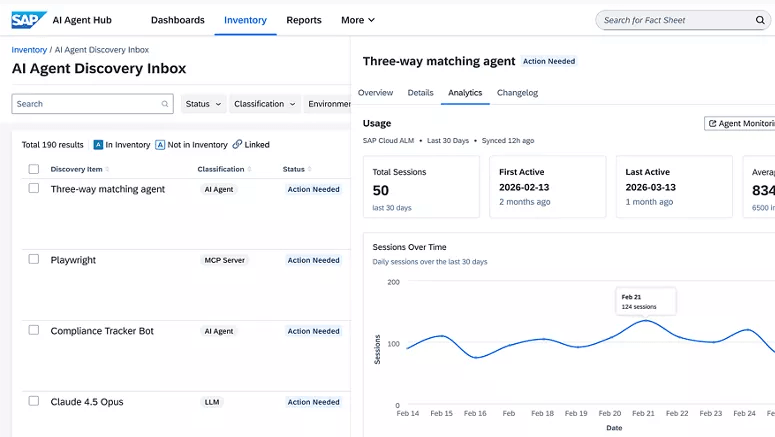Check the Playwright row checkbox

(x=34, y=259)
